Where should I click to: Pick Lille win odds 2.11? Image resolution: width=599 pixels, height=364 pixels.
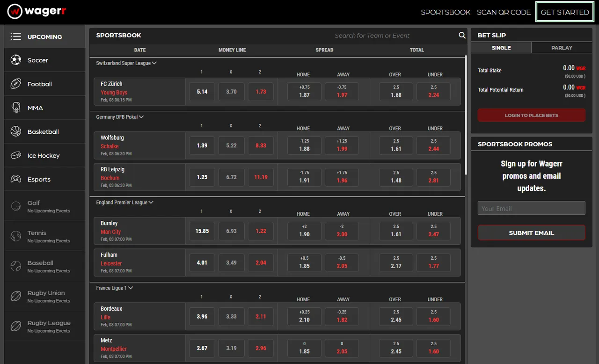coord(261,317)
